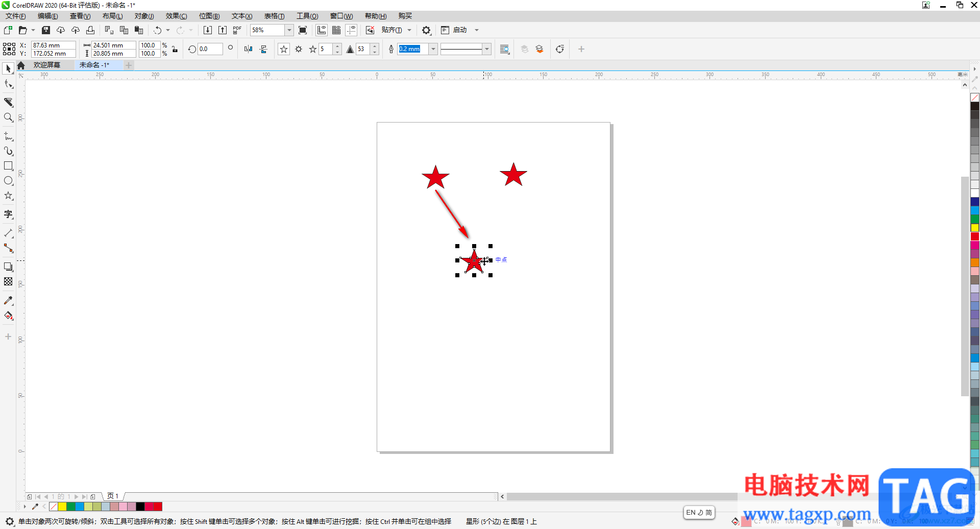This screenshot has height=529, width=980.
Task: Toggle the Show rulers button
Action: (322, 30)
